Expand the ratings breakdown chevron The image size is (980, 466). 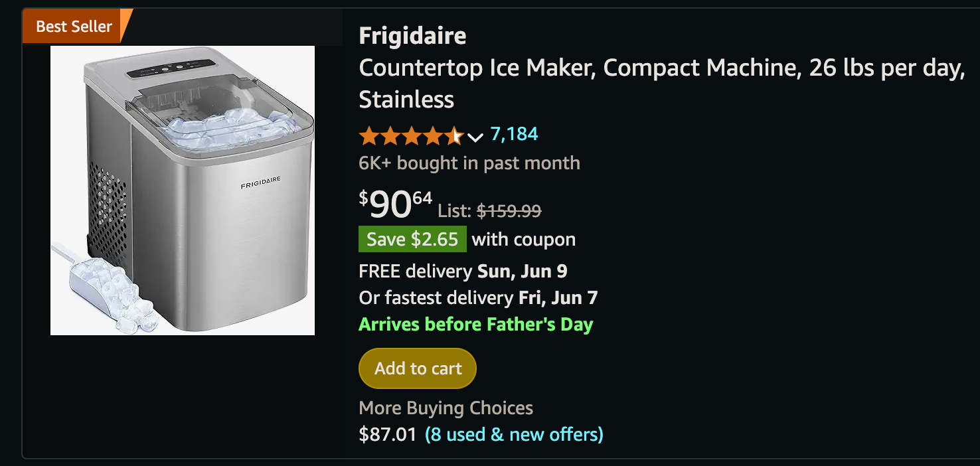(x=475, y=137)
